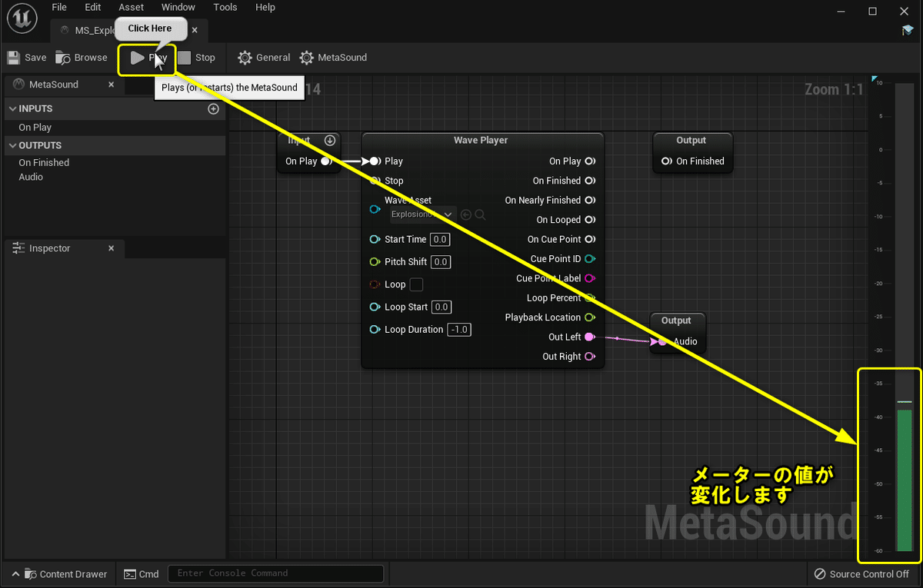Image resolution: width=923 pixels, height=588 pixels.
Task: Edit the Pitch Shift value field
Action: pyautogui.click(x=441, y=262)
